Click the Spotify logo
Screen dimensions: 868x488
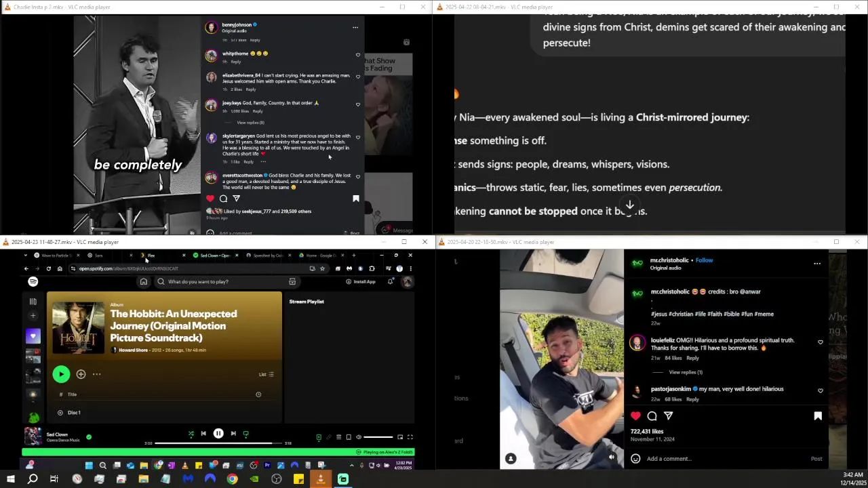[x=33, y=281]
